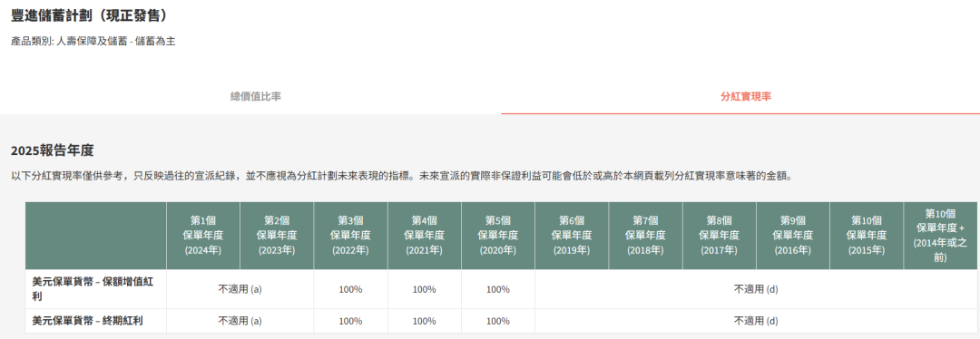Click the 第10個保單年度 (2015年) column header
Image resolution: width=980 pixels, height=339 pixels.
tap(867, 236)
